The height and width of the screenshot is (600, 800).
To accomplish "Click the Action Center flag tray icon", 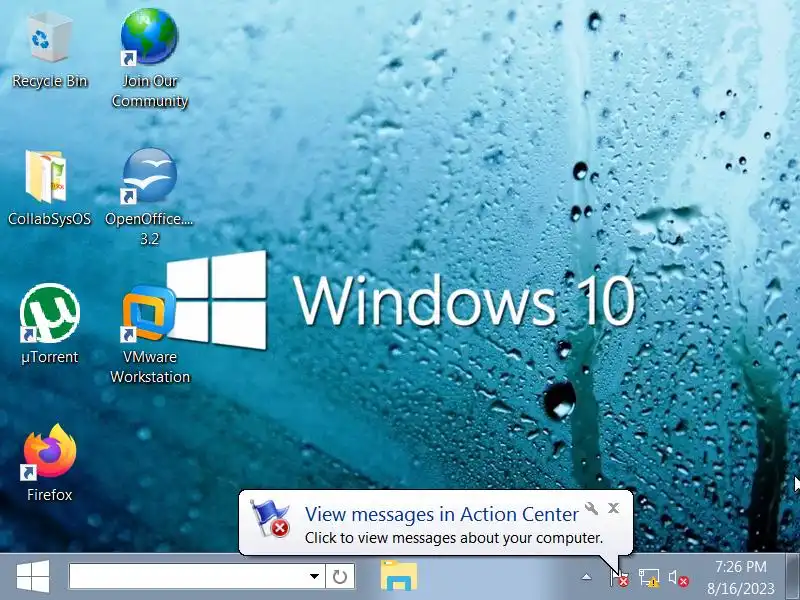I will [619, 578].
